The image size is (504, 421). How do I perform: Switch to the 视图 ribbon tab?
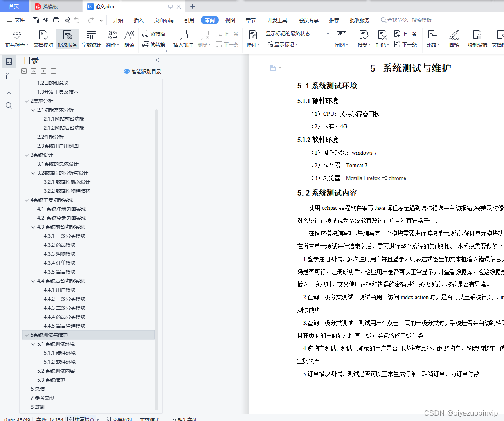(x=230, y=20)
